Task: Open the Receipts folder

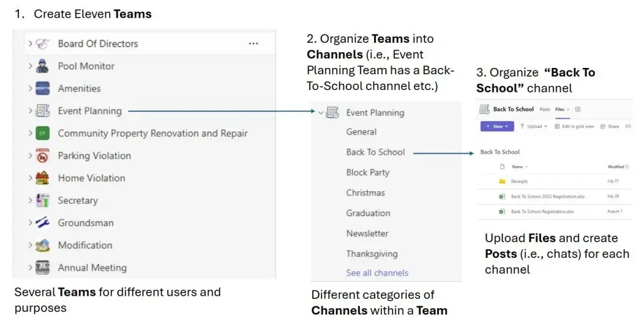Action: (519, 181)
